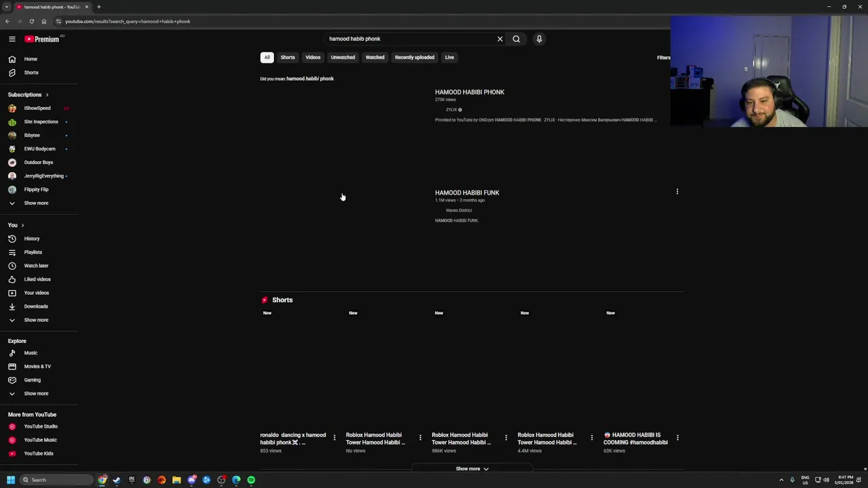
Task: Open YouTube Kids link
Action: click(x=39, y=453)
